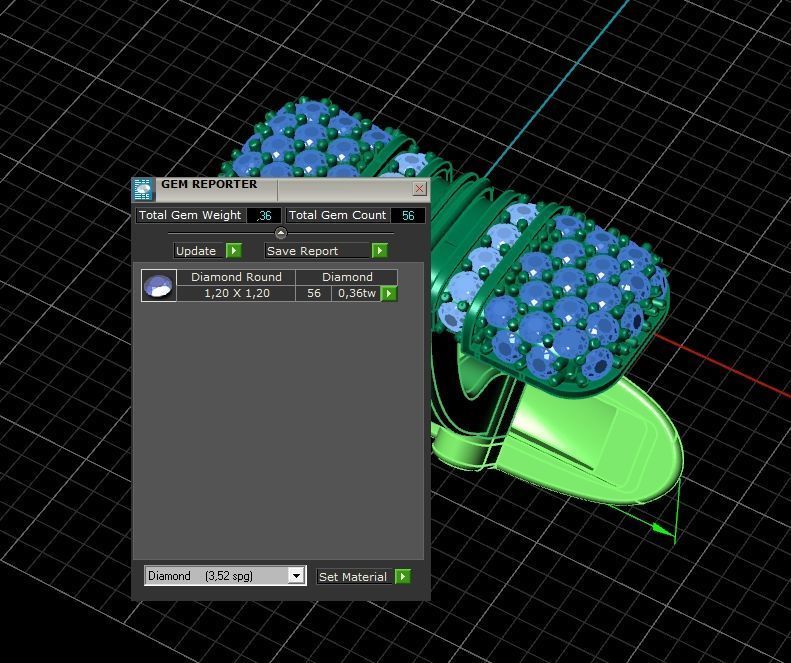The width and height of the screenshot is (791, 663).
Task: Click the '1,20 X 1,20' size cell
Action: pyautogui.click(x=236, y=293)
